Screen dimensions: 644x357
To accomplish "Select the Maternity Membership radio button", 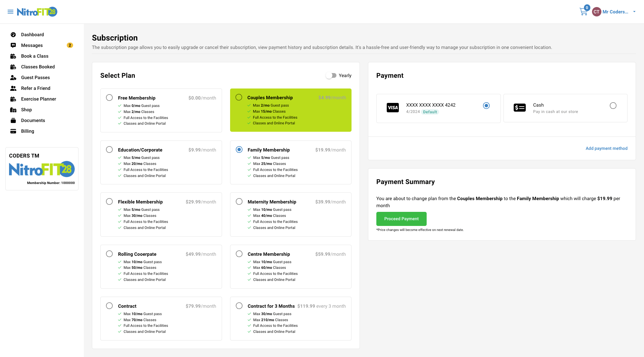I will coord(239,201).
